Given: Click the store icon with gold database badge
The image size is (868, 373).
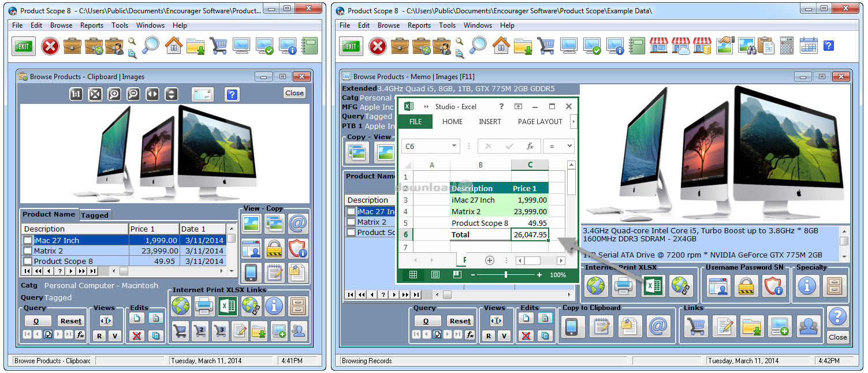Looking at the screenshot, I should (x=702, y=46).
